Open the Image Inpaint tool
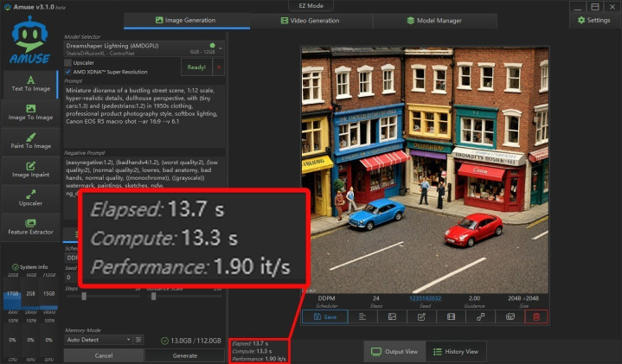 [x=30, y=169]
